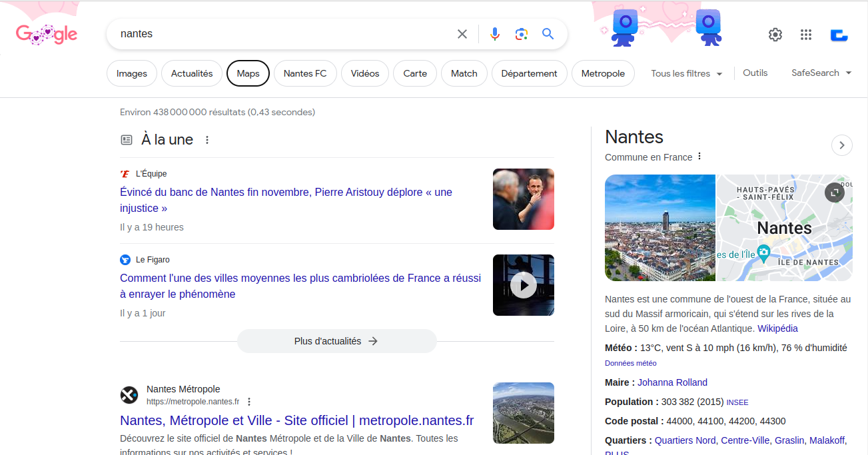Image resolution: width=868 pixels, height=455 pixels.
Task: Clear the search box text
Action: coord(462,34)
